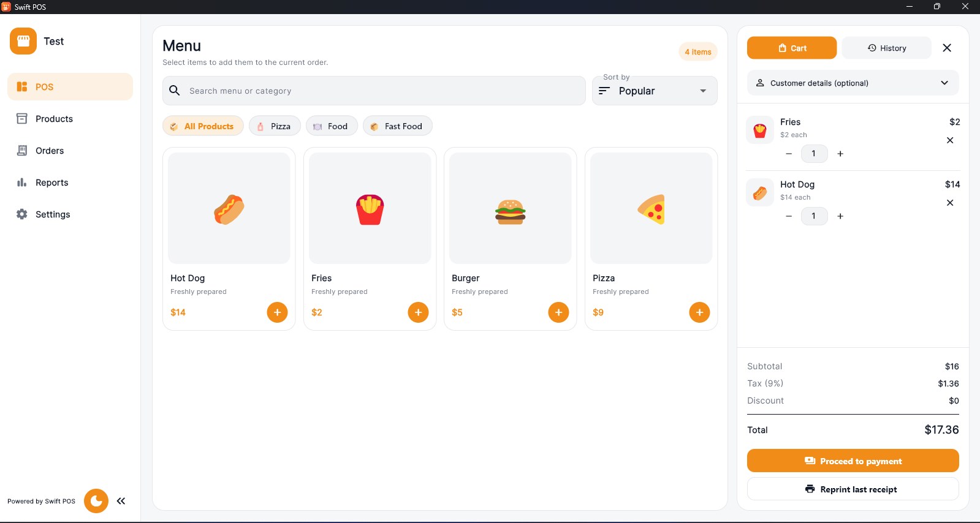Viewport: 980px width, 523px height.
Task: Click Powered by Swift POS text
Action: (41, 501)
